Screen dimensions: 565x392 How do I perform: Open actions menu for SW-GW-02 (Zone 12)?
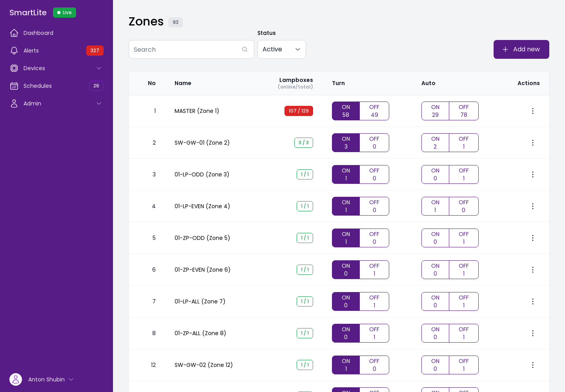click(x=533, y=365)
